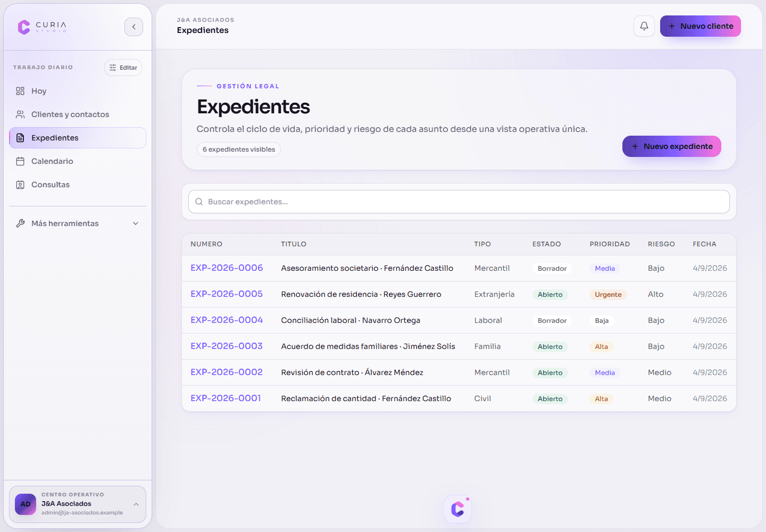The height and width of the screenshot is (532, 766).
Task: Click the Editar button in sidebar
Action: pyautogui.click(x=123, y=68)
